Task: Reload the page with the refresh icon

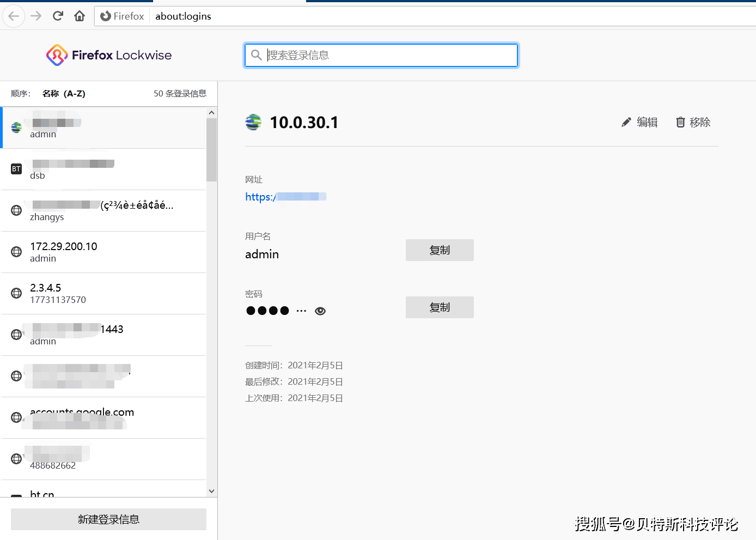Action: 58,16
